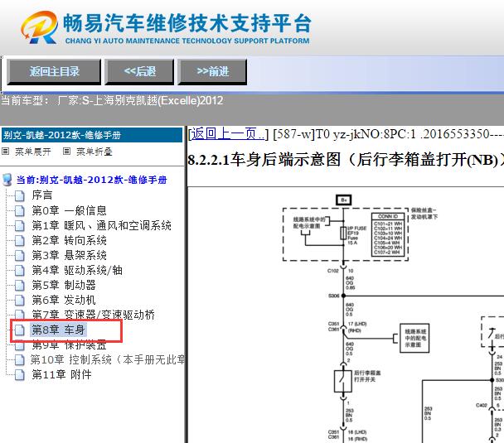Click the 后行李箱盖打开开关 switch symbol
This screenshot has height=443, width=504.
coord(343,381)
